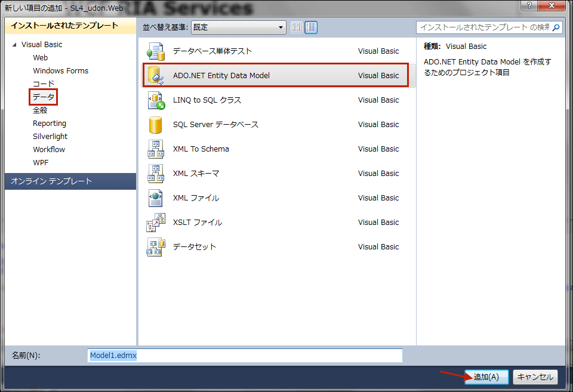Click the XSLT ファイル template icon
Screen dimensions: 573x392
tap(156, 223)
